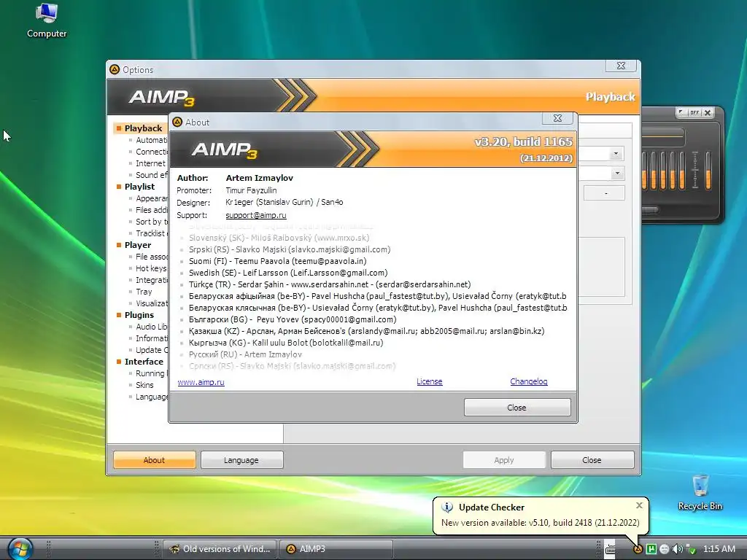Click 'Srpski (RS) - Slavko Majski' credits row
The width and height of the screenshot is (747, 560).
coord(289,249)
